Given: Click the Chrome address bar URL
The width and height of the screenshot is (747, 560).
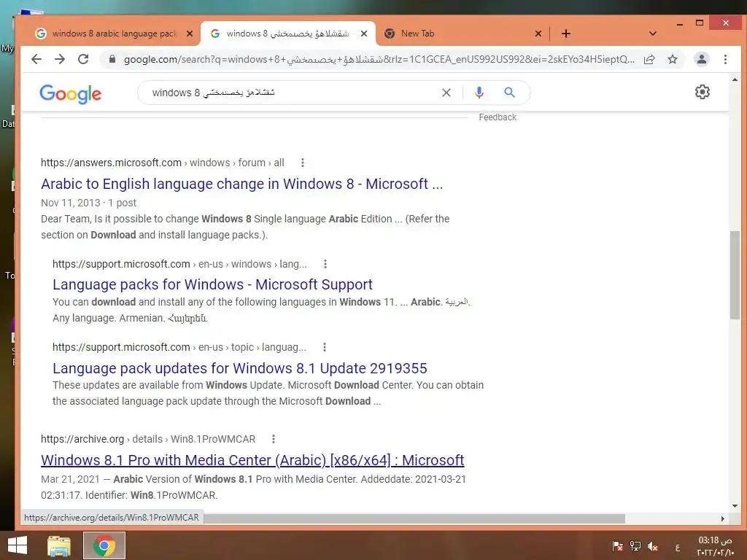Looking at the screenshot, I should click(379, 59).
